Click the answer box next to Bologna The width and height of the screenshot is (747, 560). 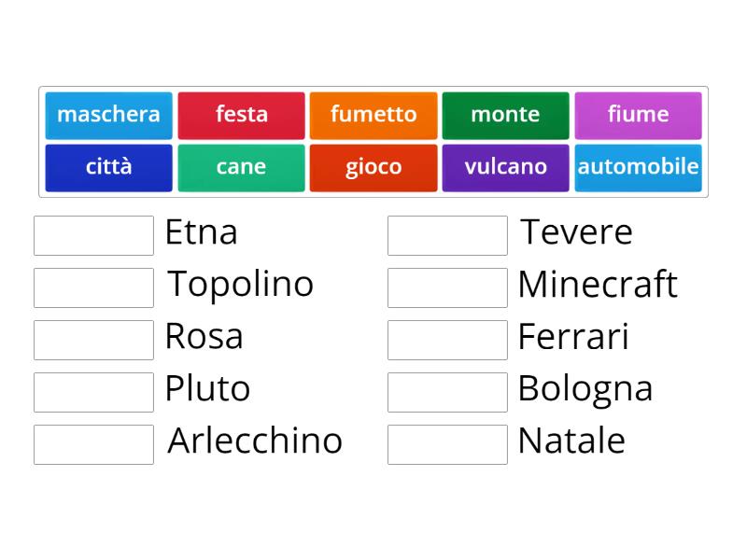point(446,392)
